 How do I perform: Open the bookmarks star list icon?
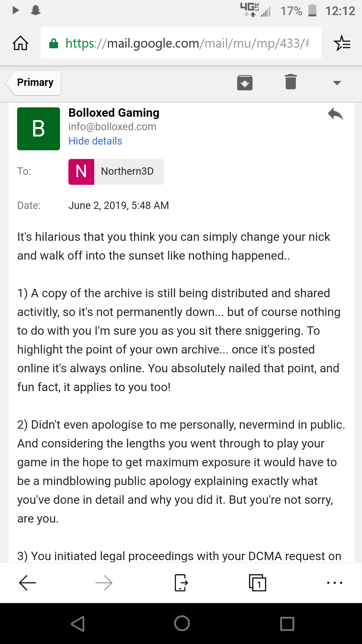point(342,43)
